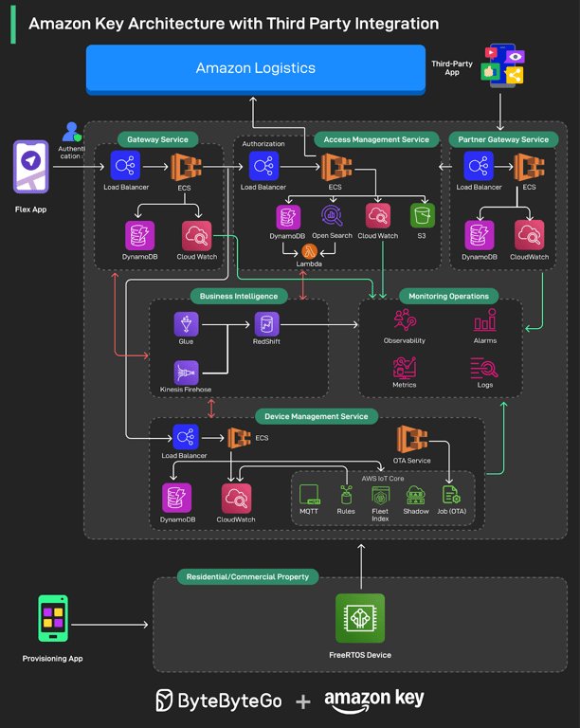Click the S3 bucket icon
Image resolution: width=580 pixels, height=728 pixels.
click(x=423, y=215)
